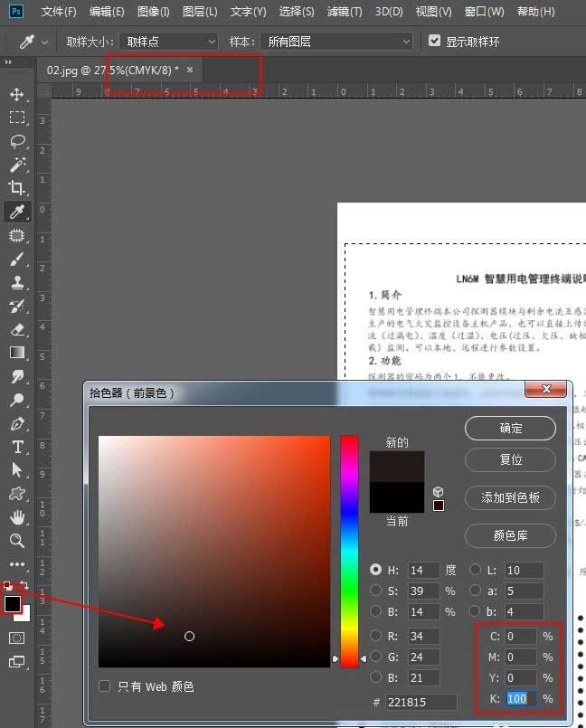Select the S saturation radio button
Image resolution: width=586 pixels, height=728 pixels.
376,591
